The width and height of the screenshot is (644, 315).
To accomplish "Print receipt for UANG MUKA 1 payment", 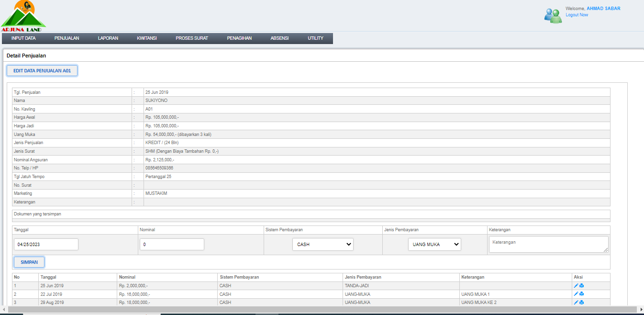I will pos(582,294).
